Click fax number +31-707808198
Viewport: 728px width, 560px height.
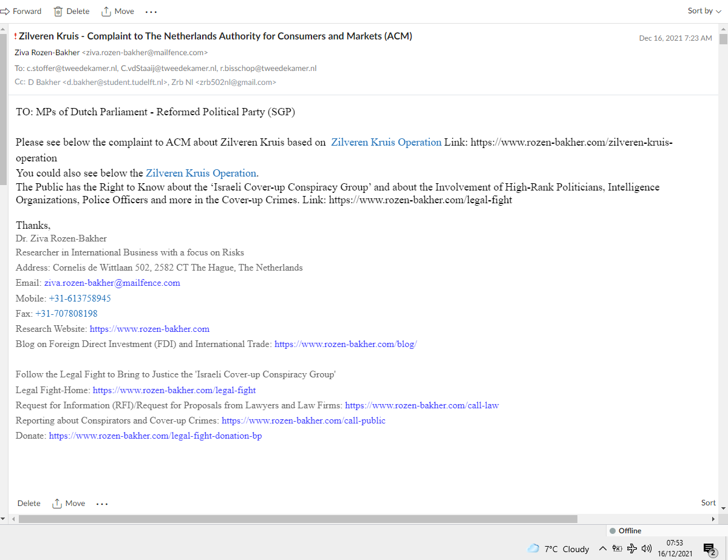click(66, 314)
